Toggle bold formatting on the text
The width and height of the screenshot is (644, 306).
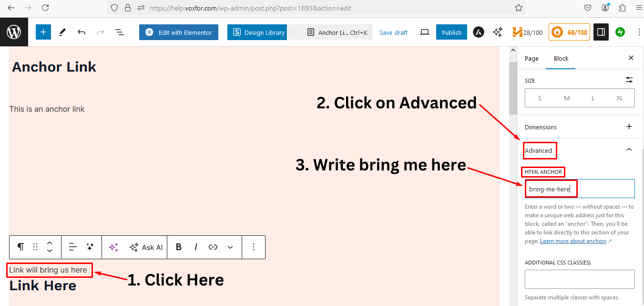(x=178, y=247)
